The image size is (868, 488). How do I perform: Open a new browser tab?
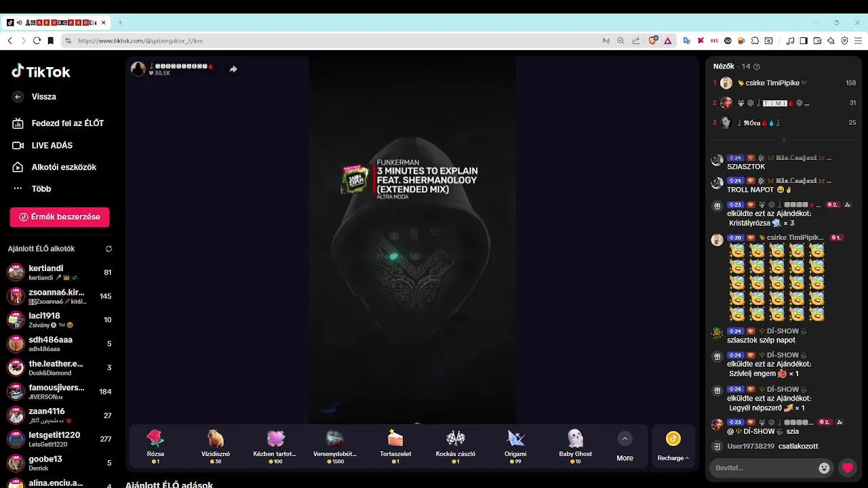click(x=120, y=22)
